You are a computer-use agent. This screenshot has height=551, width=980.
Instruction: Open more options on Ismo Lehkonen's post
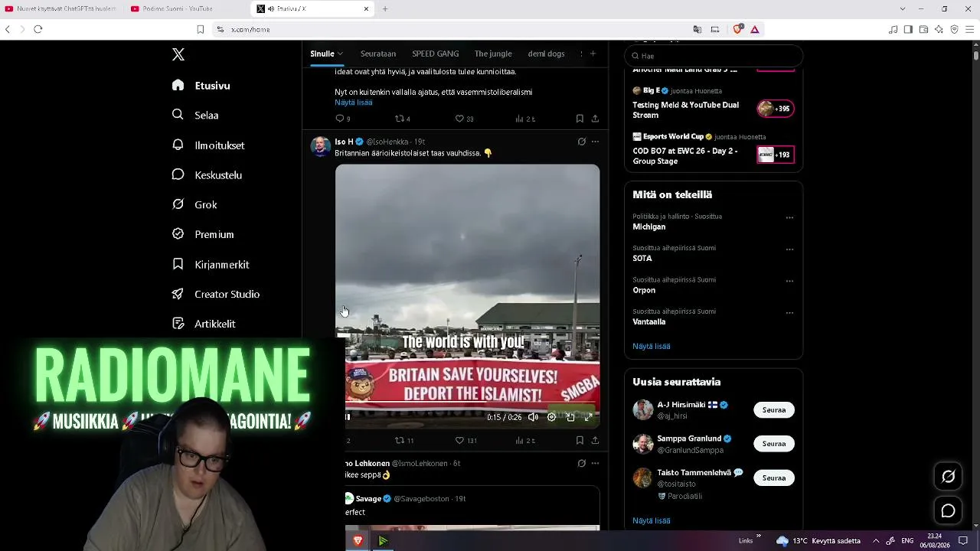click(x=595, y=463)
